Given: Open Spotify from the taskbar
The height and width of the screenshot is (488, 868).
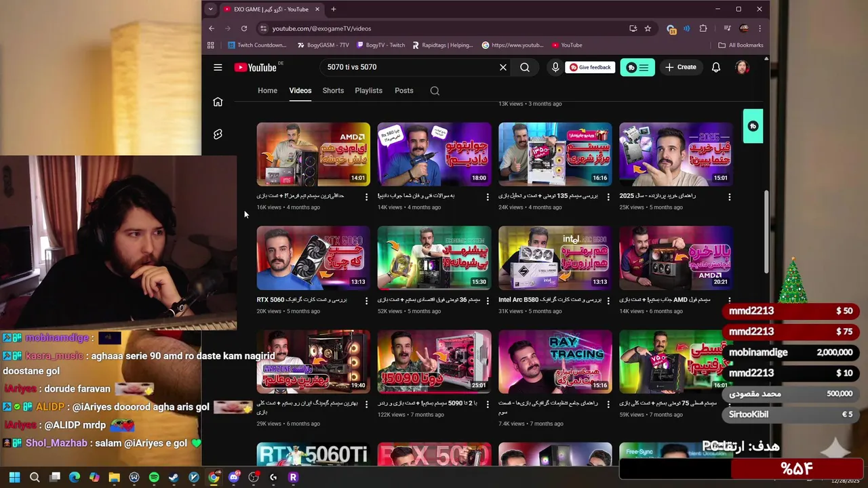Looking at the screenshot, I should 154,477.
